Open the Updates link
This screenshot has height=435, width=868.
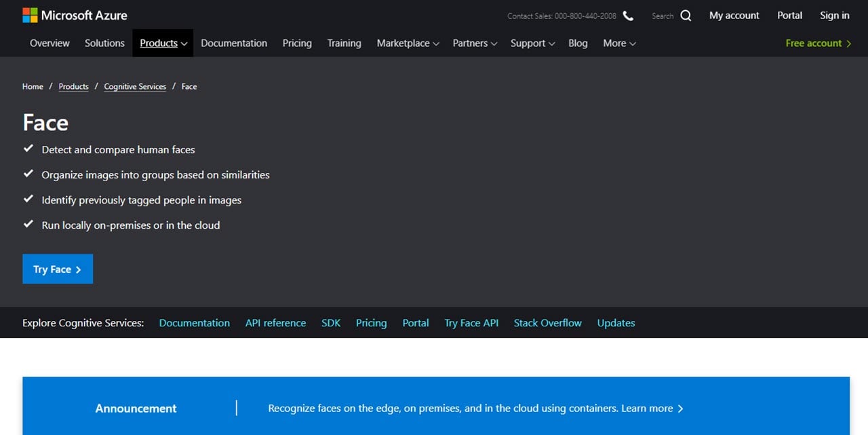(x=616, y=322)
